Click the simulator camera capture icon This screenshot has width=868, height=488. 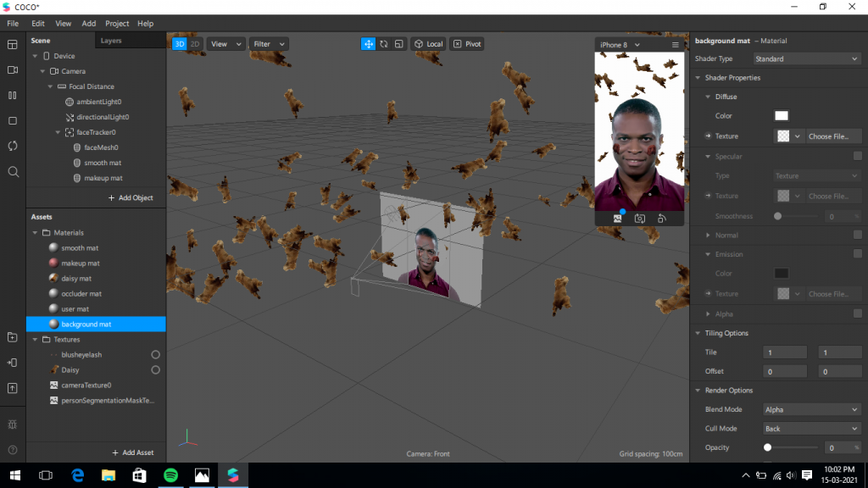coord(639,219)
